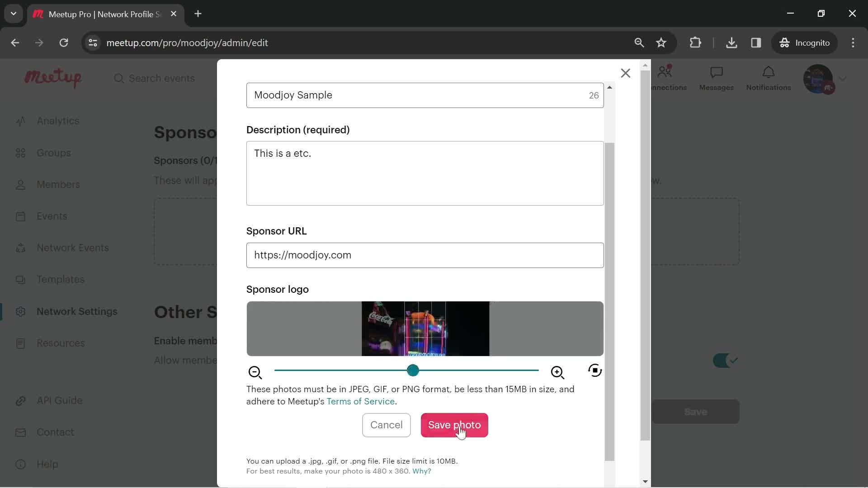Open the browser tab list dropdown
868x488 pixels.
14,14
